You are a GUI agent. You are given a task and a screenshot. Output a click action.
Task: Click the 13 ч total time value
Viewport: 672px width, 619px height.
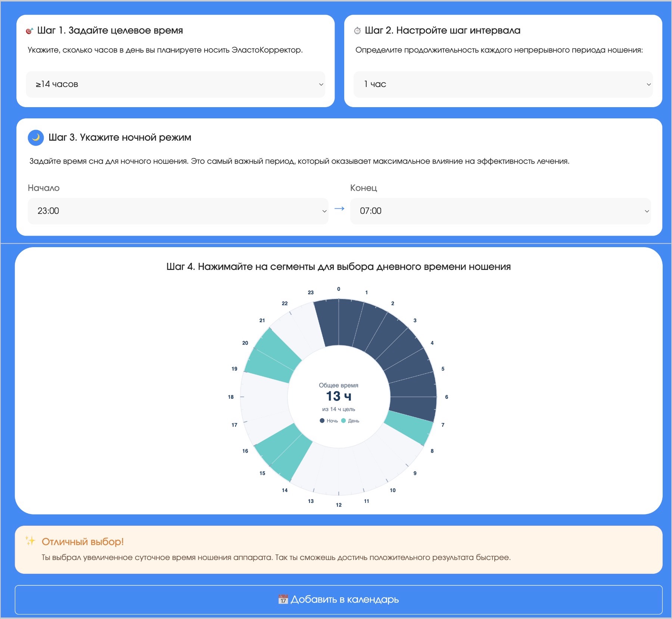click(x=339, y=396)
